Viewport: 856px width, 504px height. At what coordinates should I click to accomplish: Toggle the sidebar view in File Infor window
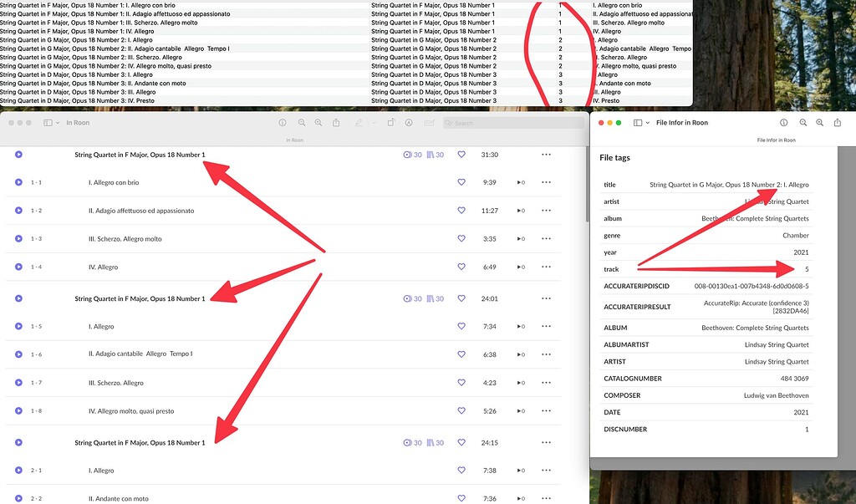[x=637, y=122]
